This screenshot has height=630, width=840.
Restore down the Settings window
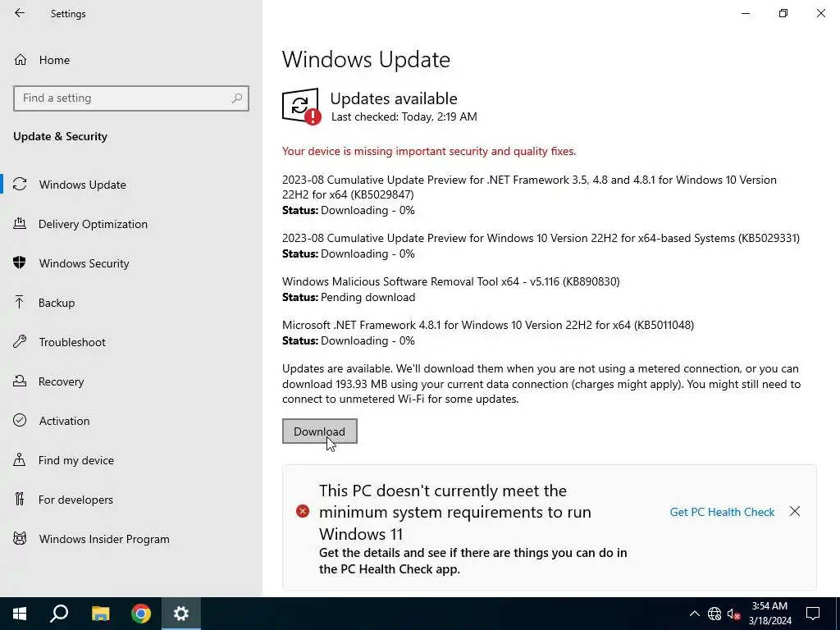coord(783,13)
